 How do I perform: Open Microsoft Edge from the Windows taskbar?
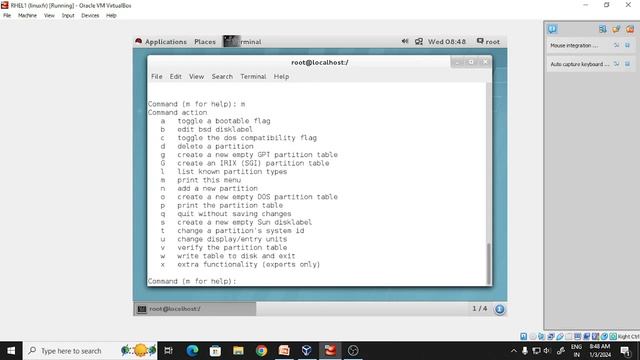pos(192,351)
